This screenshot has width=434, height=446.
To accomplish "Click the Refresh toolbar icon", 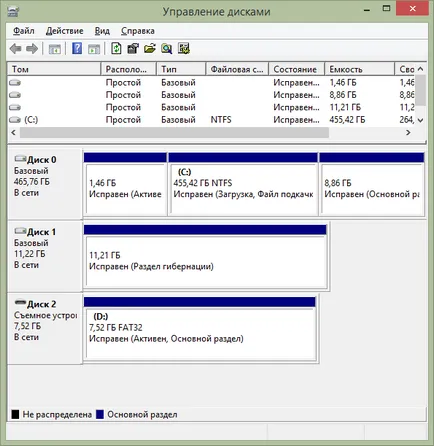I will (x=116, y=49).
